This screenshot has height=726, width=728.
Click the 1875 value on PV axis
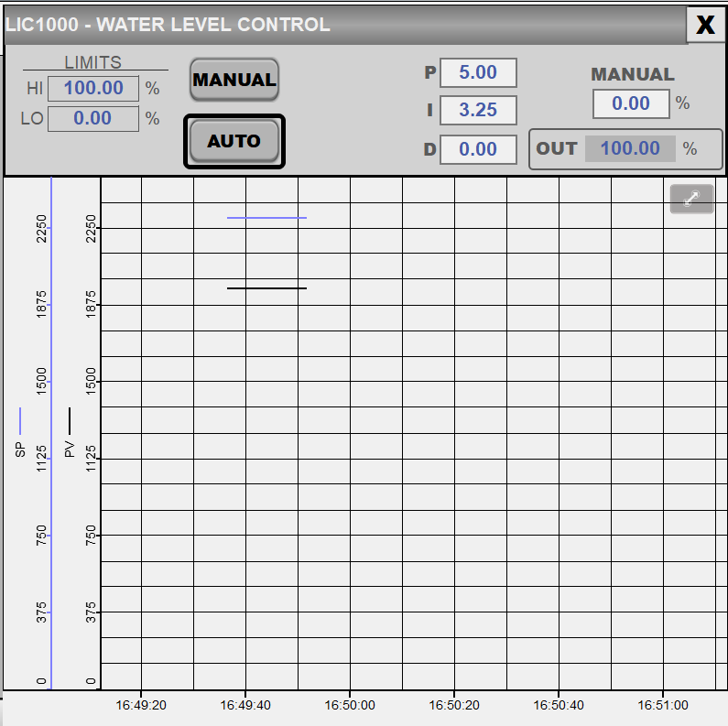(91, 304)
